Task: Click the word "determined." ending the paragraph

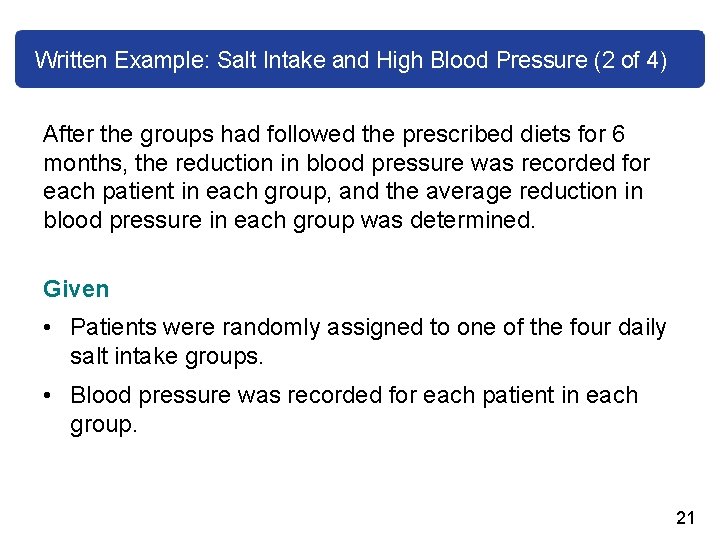Action: (x=473, y=220)
